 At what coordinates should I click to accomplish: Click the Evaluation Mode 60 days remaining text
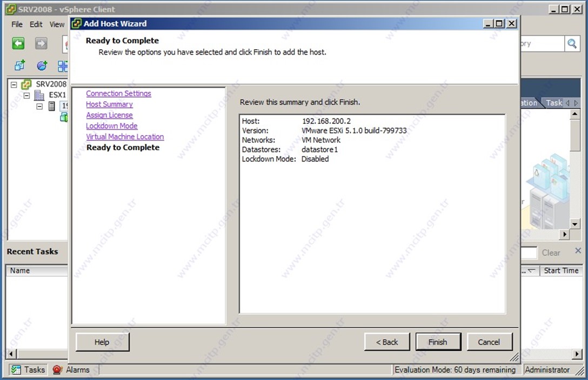(455, 370)
